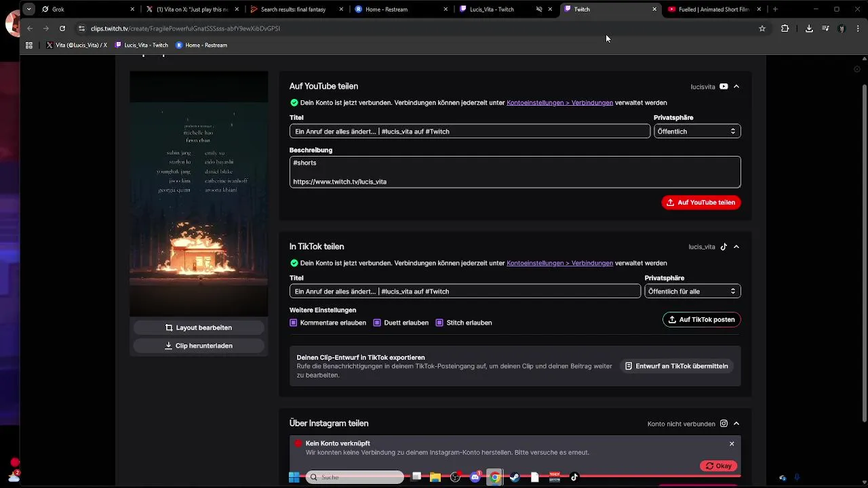Click the clip preview thumbnail

199,193
